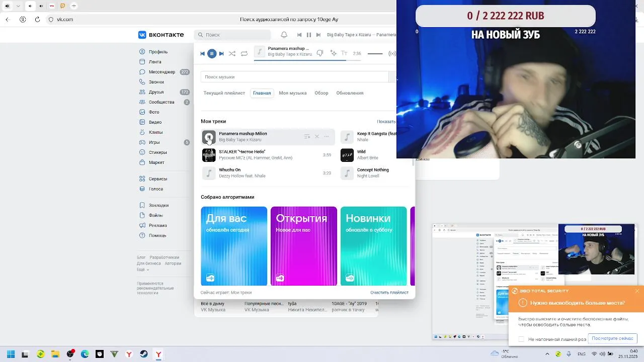Expand the browser tab list chevron
644x362 pixels.
[18, 6]
